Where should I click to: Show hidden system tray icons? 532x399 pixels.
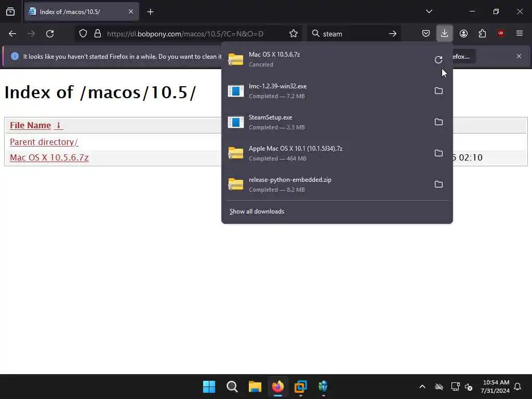422,387
